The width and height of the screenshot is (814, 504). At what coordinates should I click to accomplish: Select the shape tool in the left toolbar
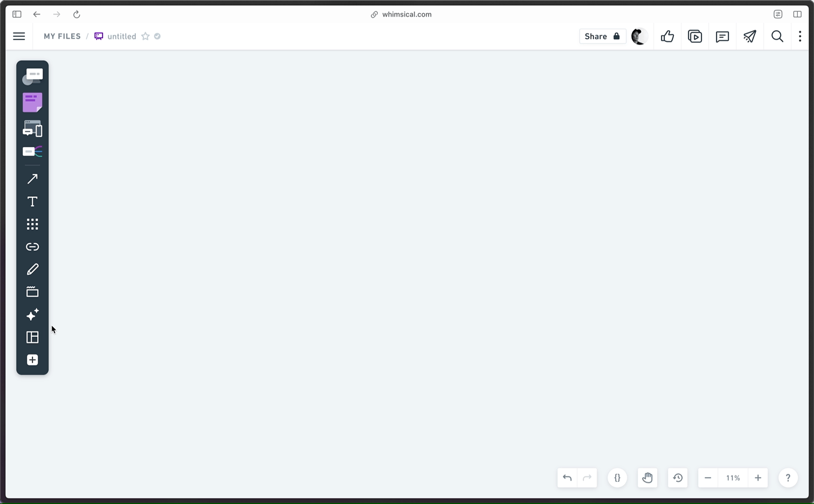pyautogui.click(x=32, y=77)
